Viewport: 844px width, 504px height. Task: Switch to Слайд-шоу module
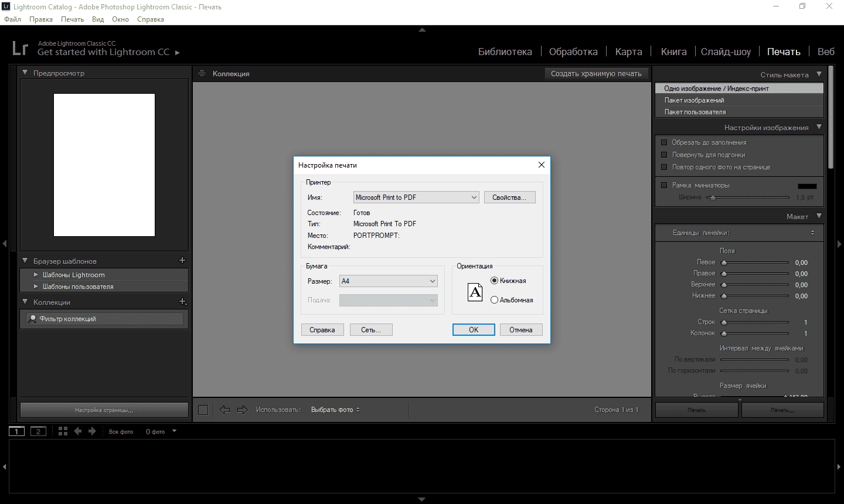(726, 52)
